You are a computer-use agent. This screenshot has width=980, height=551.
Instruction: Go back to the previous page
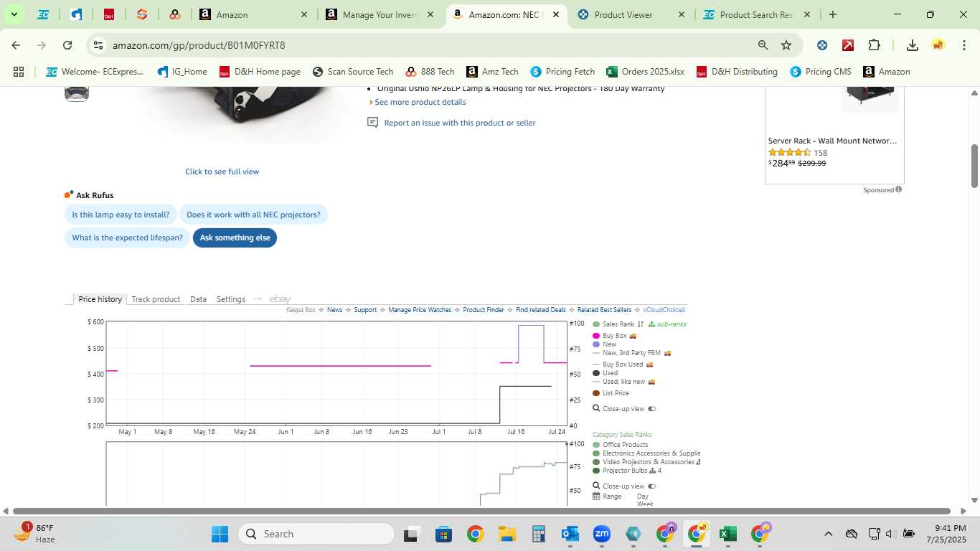(x=16, y=45)
